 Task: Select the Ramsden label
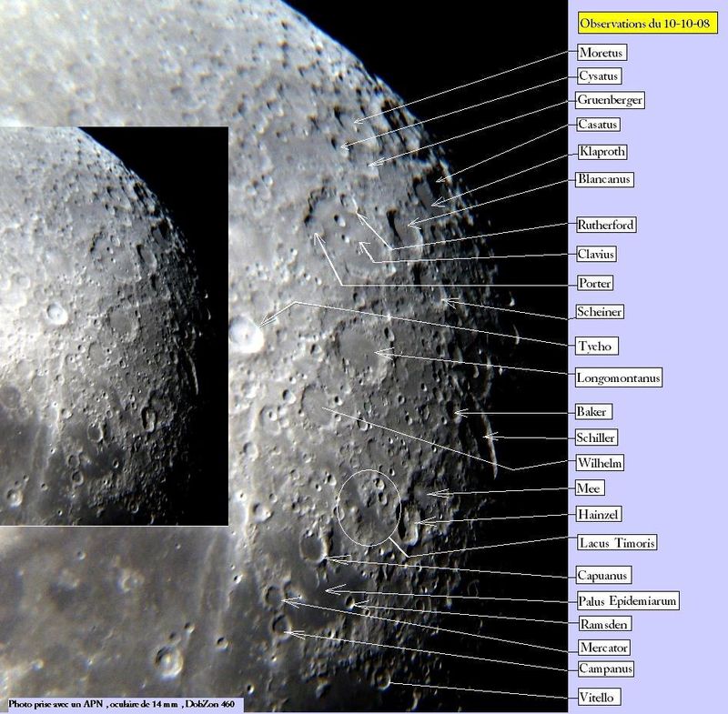coord(605,624)
